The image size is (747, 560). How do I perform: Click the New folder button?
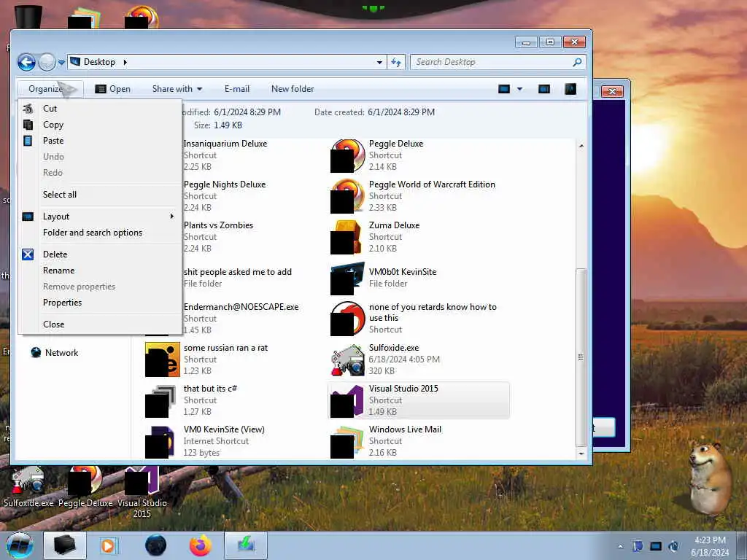click(293, 89)
